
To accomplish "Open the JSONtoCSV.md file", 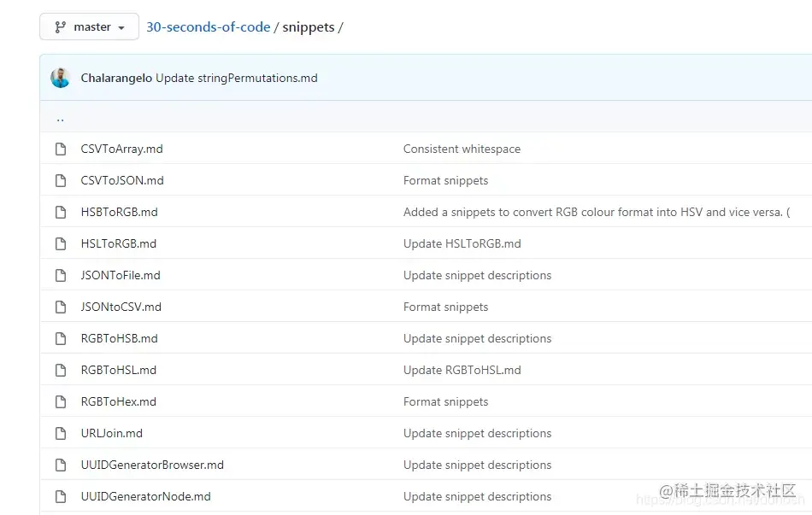I will coord(121,307).
